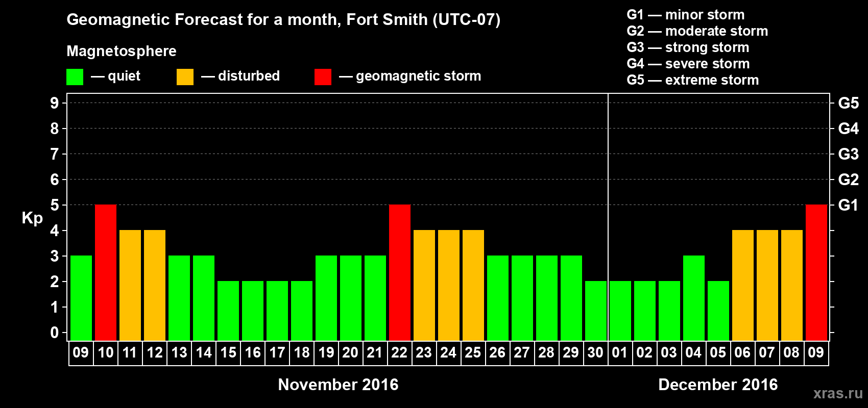Click the red storm bar above November 10
The height and width of the screenshot is (408, 868).
(x=106, y=272)
